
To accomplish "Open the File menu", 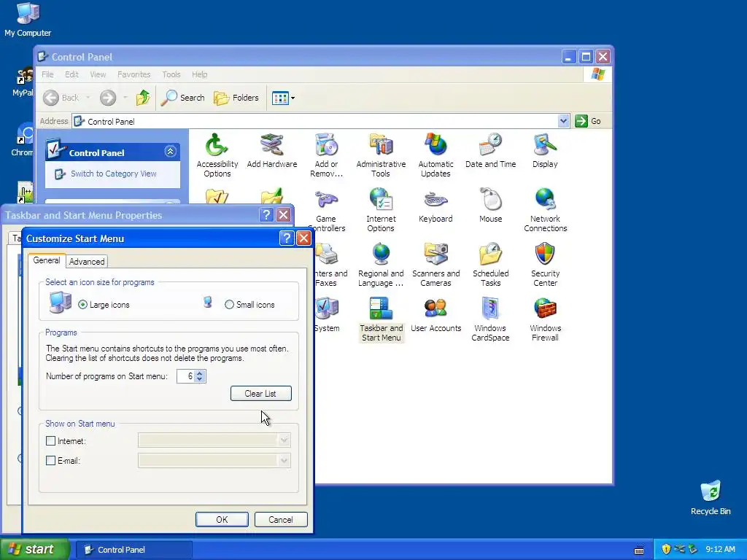I will (x=47, y=74).
